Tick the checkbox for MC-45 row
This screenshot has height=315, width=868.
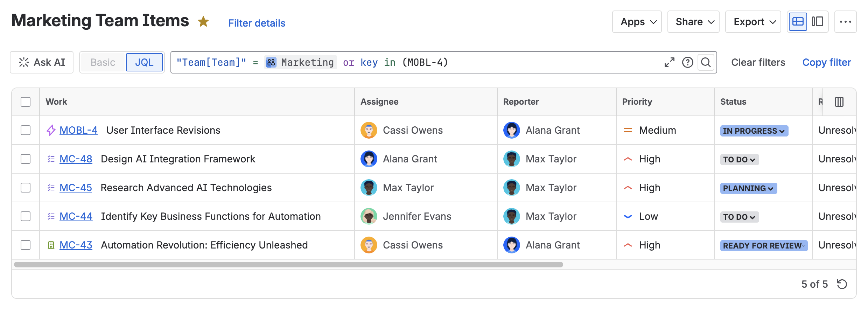tap(26, 188)
